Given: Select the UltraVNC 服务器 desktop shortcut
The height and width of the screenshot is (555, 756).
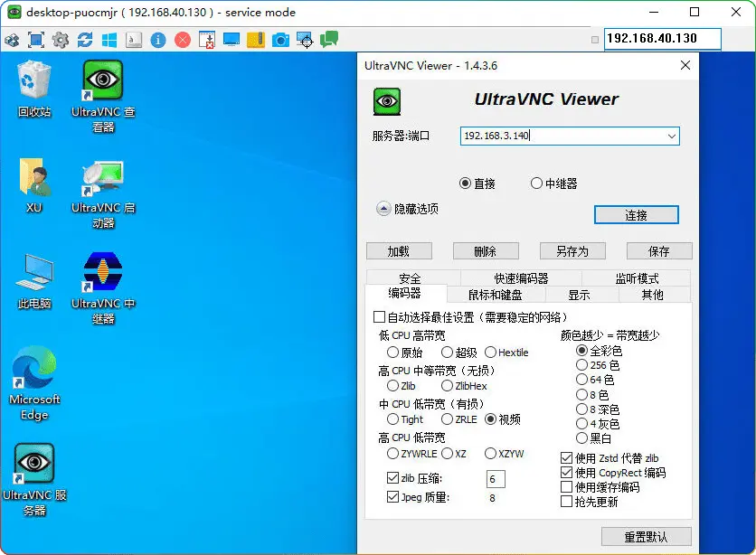Looking at the screenshot, I should pyautogui.click(x=33, y=480).
